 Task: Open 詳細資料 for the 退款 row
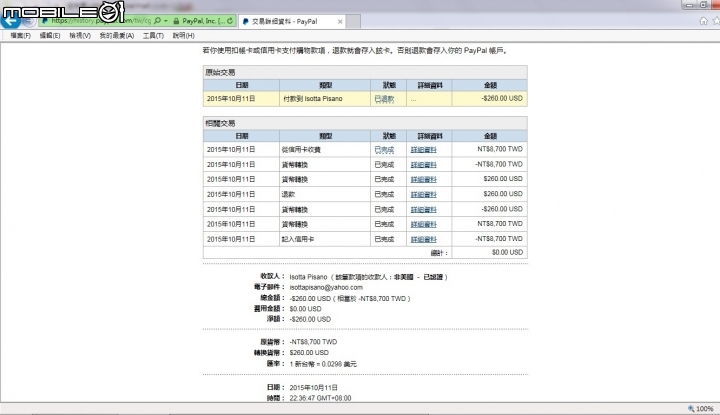click(423, 195)
